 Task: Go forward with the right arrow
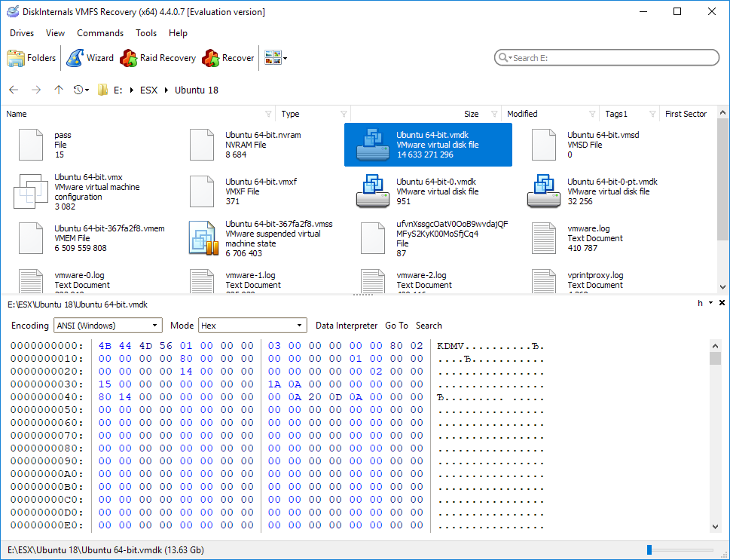click(36, 90)
